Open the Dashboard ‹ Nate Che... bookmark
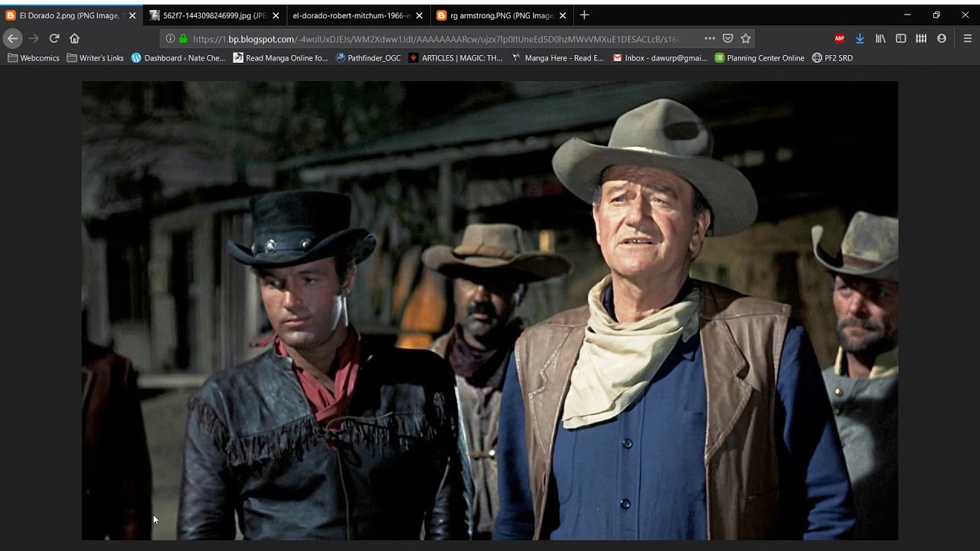This screenshot has width=980, height=551. (x=179, y=58)
